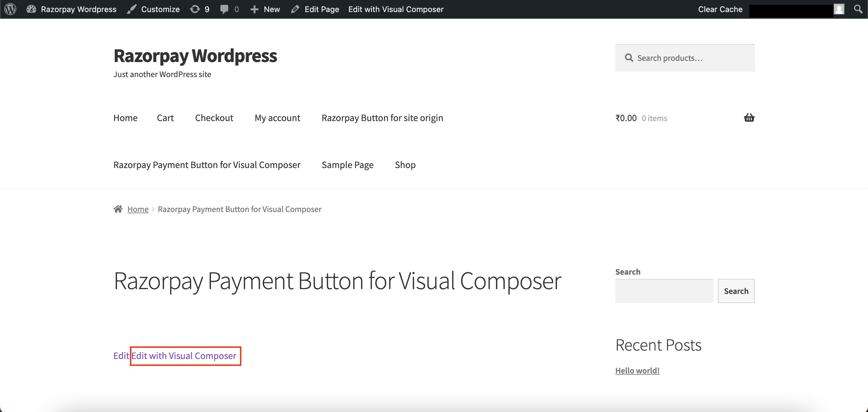Viewport: 868px width, 412px height.
Task: Click the New plus icon
Action: pos(255,9)
